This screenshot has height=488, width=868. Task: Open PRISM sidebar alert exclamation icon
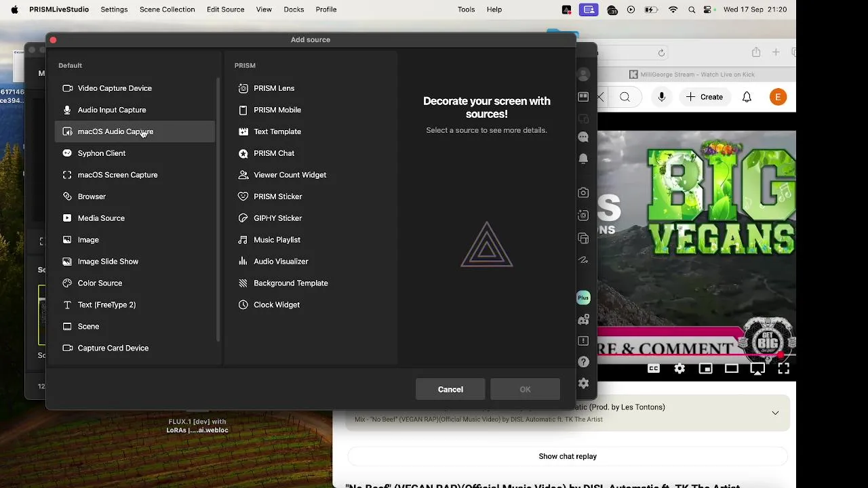pyautogui.click(x=583, y=341)
